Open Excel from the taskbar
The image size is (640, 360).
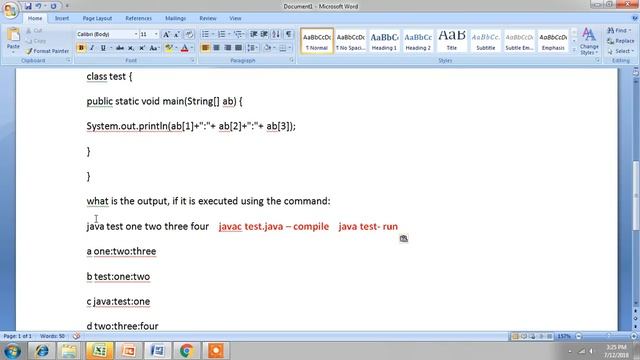99,351
